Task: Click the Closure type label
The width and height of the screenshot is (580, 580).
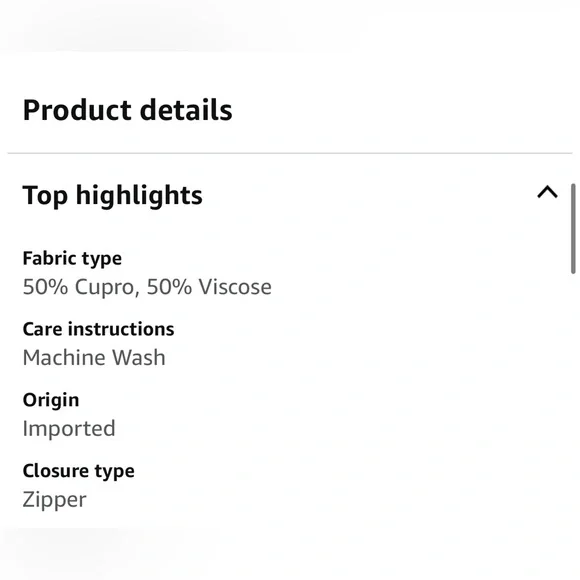Action: click(78, 471)
